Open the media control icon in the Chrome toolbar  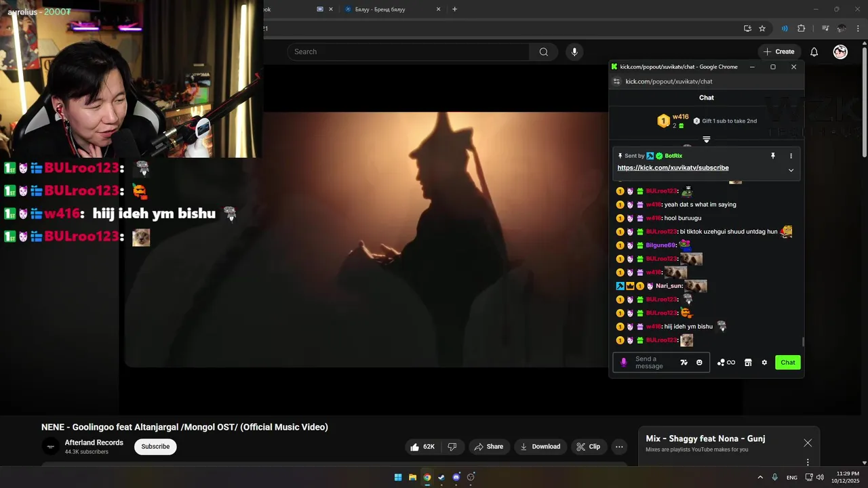[825, 28]
